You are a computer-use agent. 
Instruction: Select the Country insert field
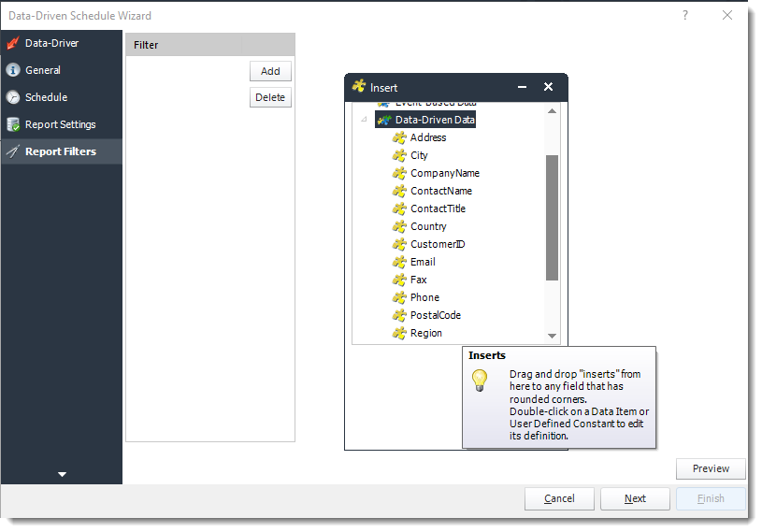(x=428, y=226)
